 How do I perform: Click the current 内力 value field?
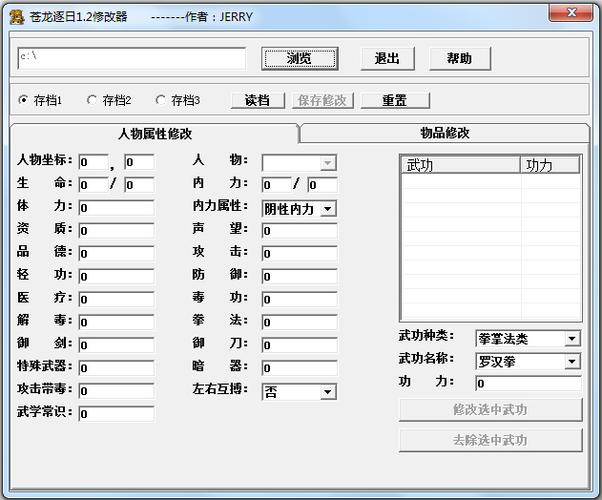point(276,185)
